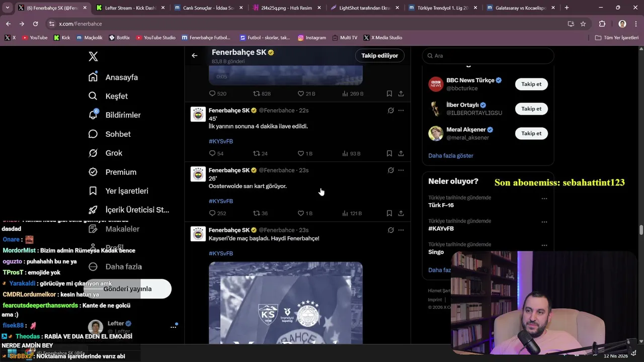Open the browser extensions puzzle icon
Screen dimensions: 644x362
click(602, 24)
